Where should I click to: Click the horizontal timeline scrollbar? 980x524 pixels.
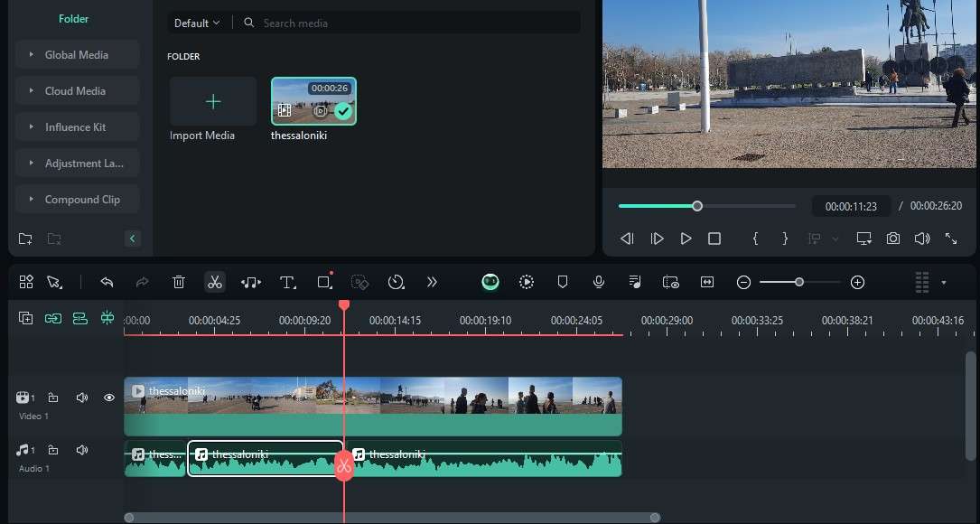tap(392, 518)
